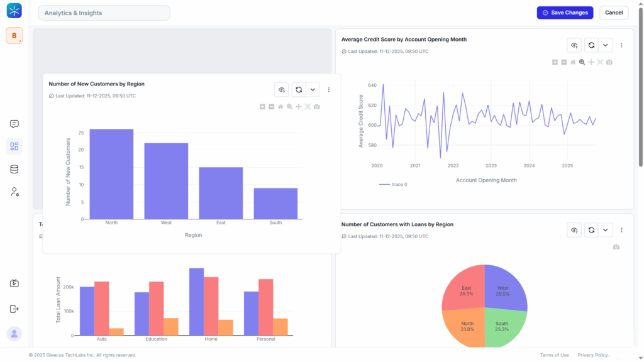Viewport: 644px width, 362px height.
Task: Expand refresh dropdown on New Customers by Region
Action: (313, 90)
